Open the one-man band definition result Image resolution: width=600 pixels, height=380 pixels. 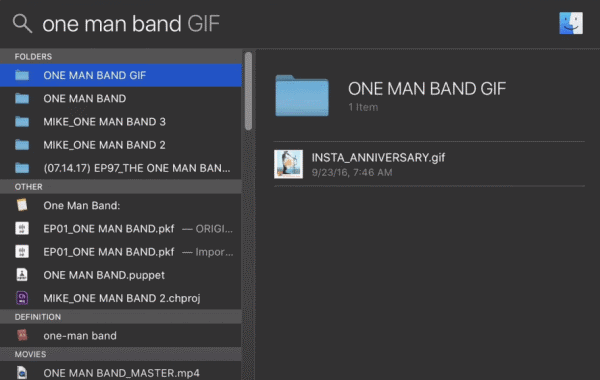pyautogui.click(x=121, y=335)
